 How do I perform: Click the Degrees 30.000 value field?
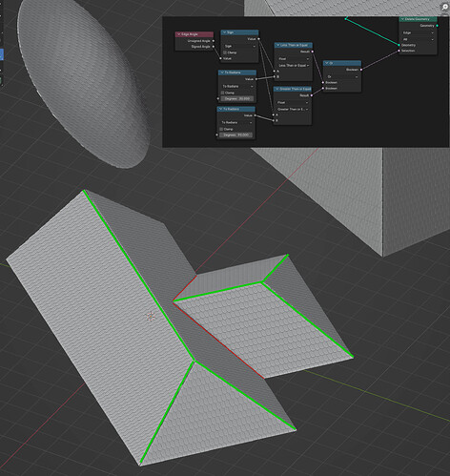click(x=237, y=98)
